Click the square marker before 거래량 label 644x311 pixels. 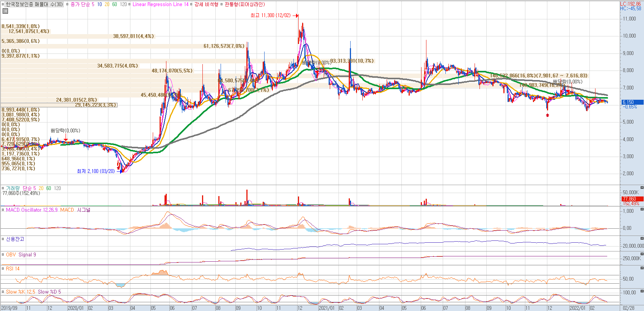pos(3,188)
